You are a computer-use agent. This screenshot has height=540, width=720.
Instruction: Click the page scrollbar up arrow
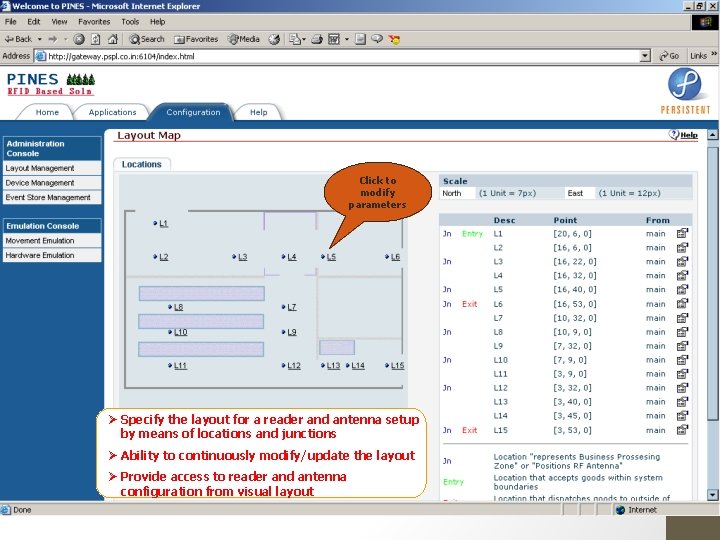pos(712,135)
